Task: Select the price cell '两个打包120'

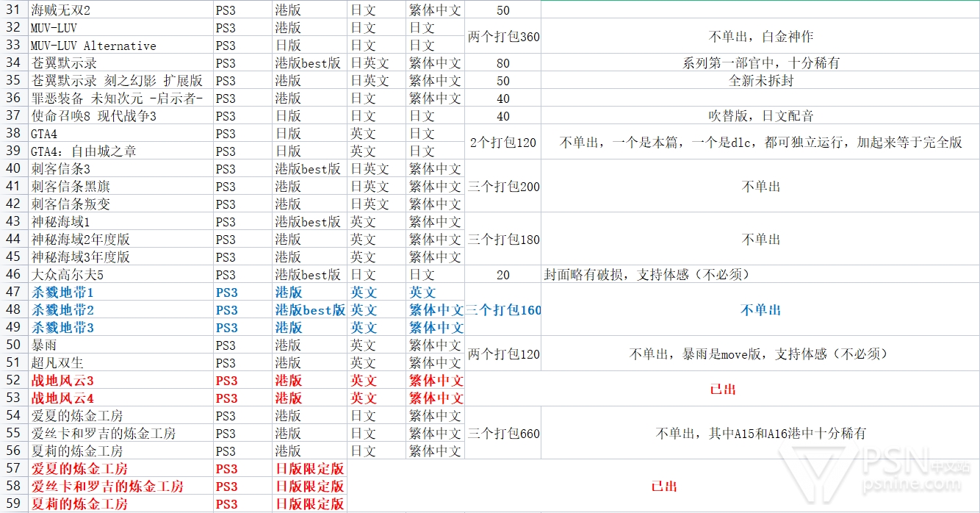Action: point(503,354)
